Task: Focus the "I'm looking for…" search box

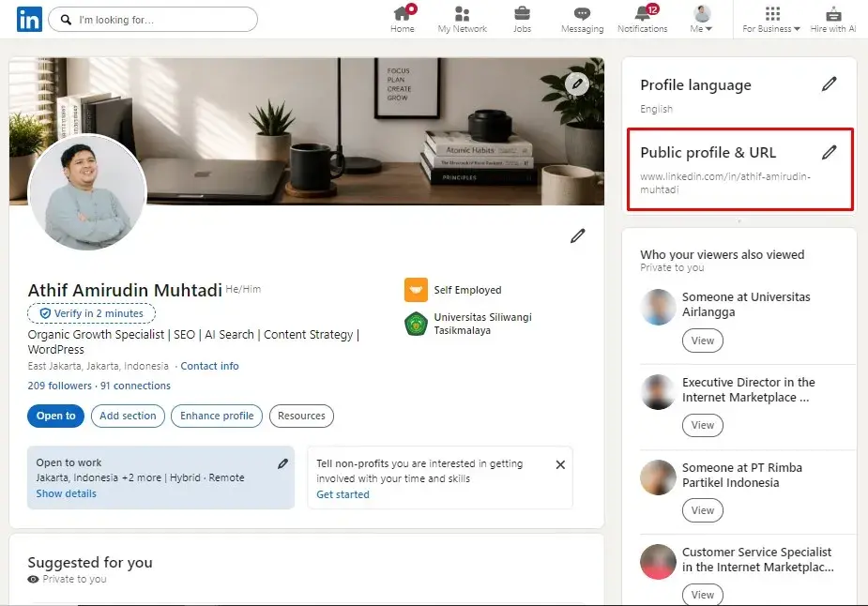Action: [x=153, y=20]
